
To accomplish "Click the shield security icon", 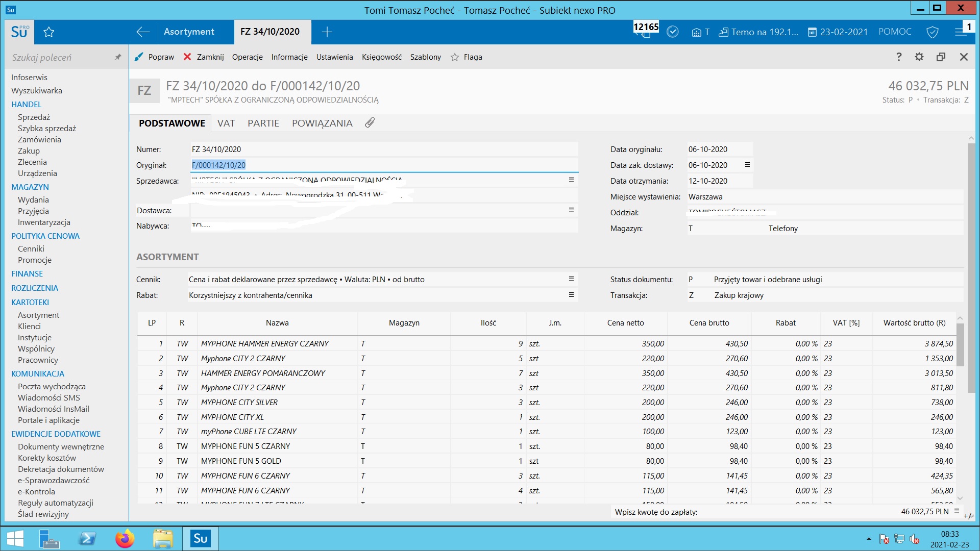I will pos(932,32).
